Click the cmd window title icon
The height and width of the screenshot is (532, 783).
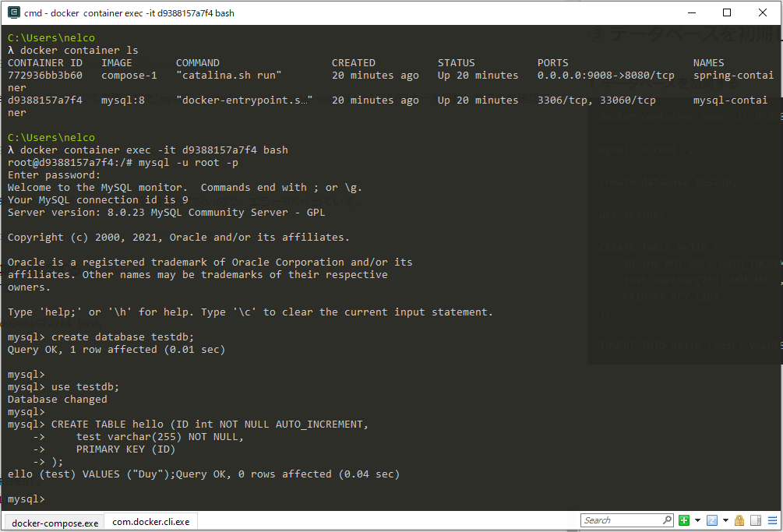click(x=13, y=12)
